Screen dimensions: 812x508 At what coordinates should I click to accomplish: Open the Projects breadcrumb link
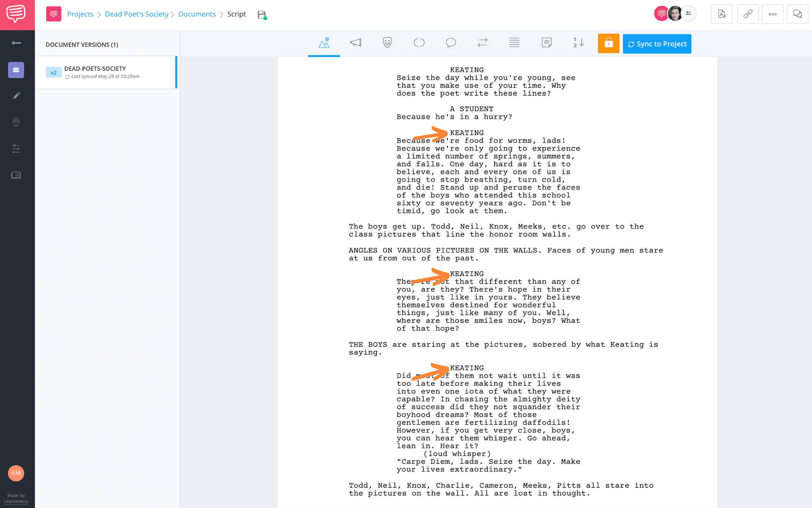(80, 14)
